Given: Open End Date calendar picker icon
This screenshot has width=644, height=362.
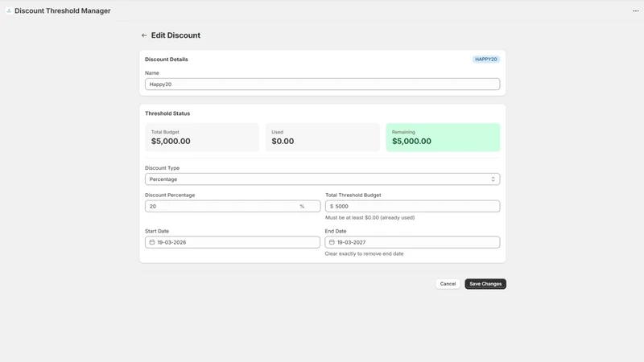Looking at the screenshot, I should click(x=332, y=242).
